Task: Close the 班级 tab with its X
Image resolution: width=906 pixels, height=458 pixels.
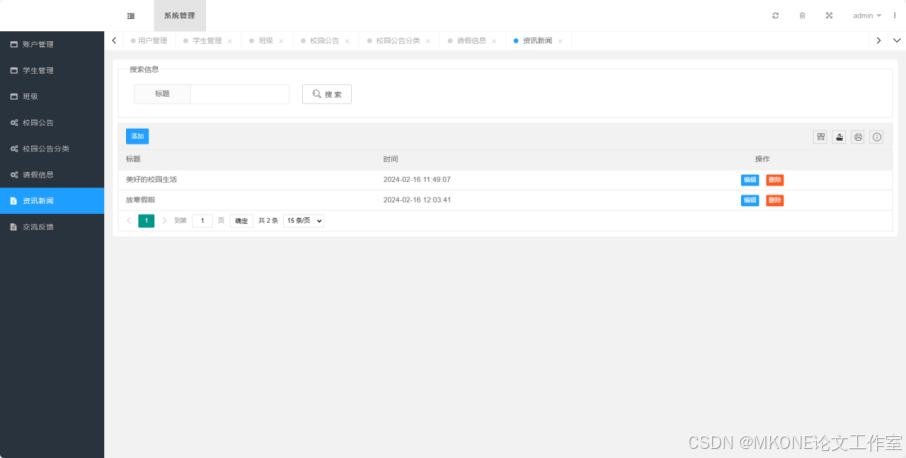Action: (281, 41)
